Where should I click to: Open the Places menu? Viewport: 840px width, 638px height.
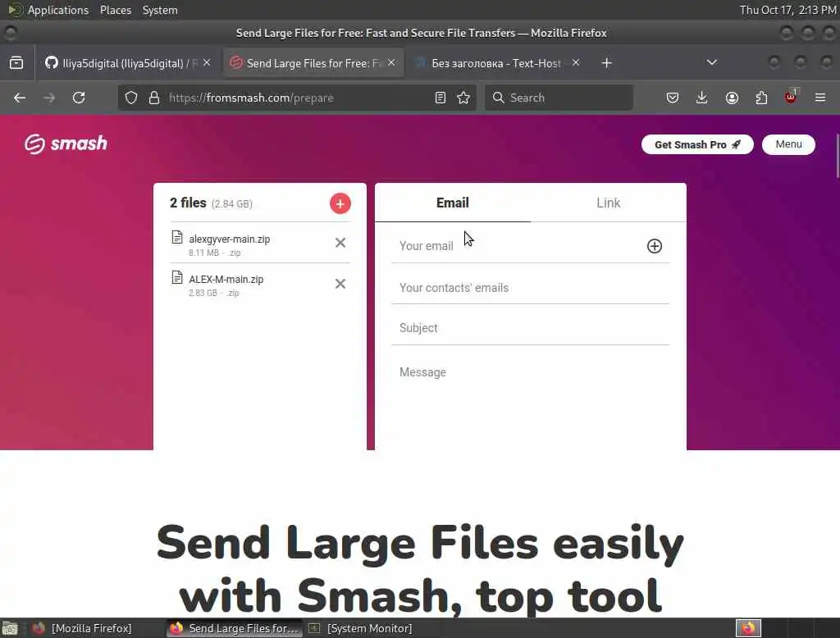pyautogui.click(x=115, y=10)
